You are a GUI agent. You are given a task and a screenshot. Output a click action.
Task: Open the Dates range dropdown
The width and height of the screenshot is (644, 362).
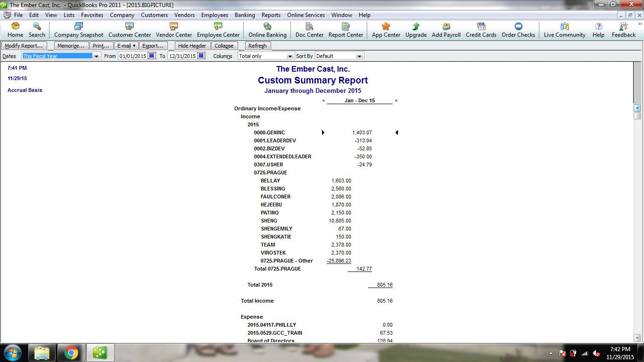[97, 56]
